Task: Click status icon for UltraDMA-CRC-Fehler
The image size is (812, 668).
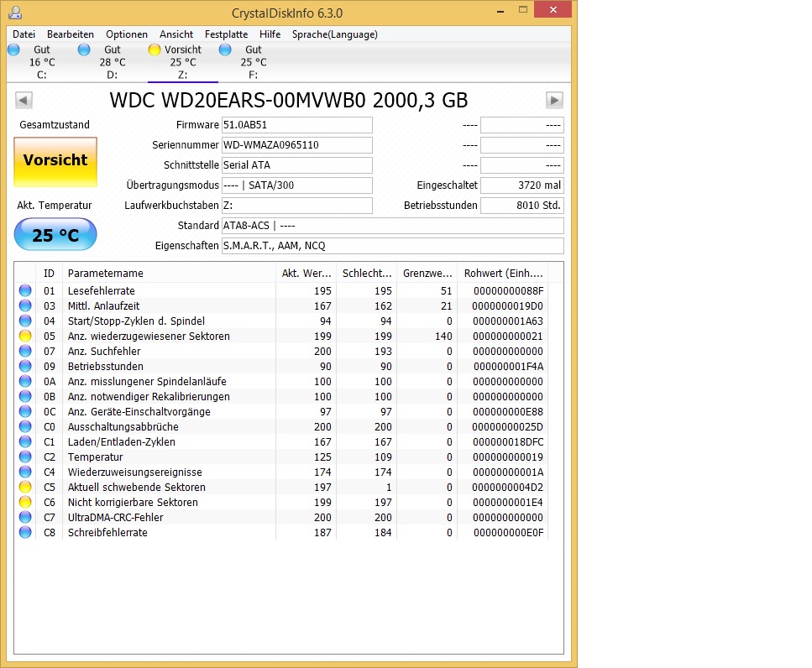Action: 25,517
